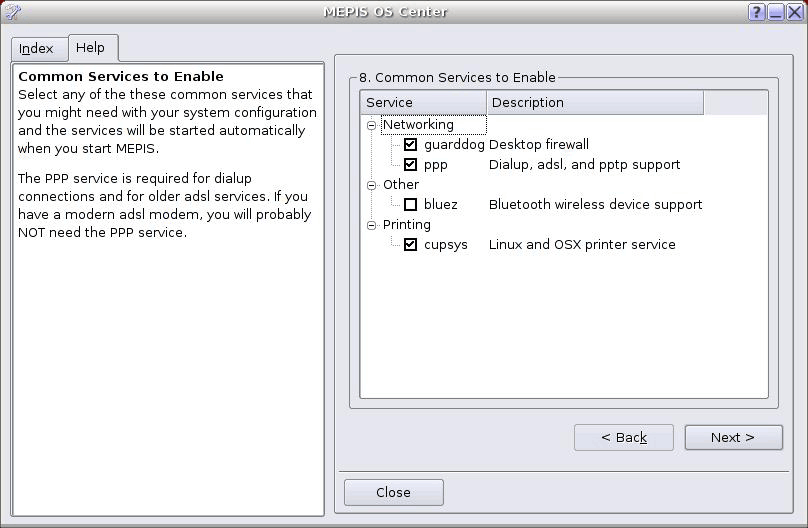Uncheck the guarddog firewall service
The width and height of the screenshot is (808, 528).
pyautogui.click(x=410, y=144)
